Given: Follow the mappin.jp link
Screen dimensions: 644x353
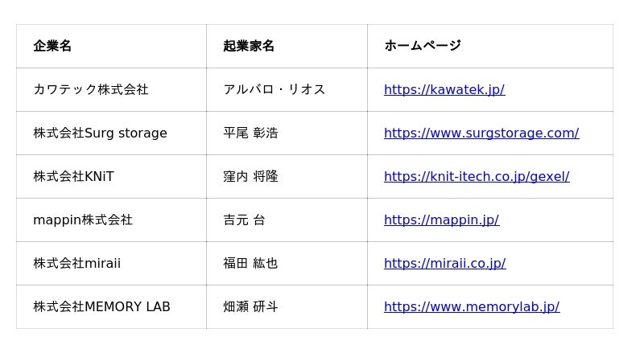Looking at the screenshot, I should [x=441, y=220].
